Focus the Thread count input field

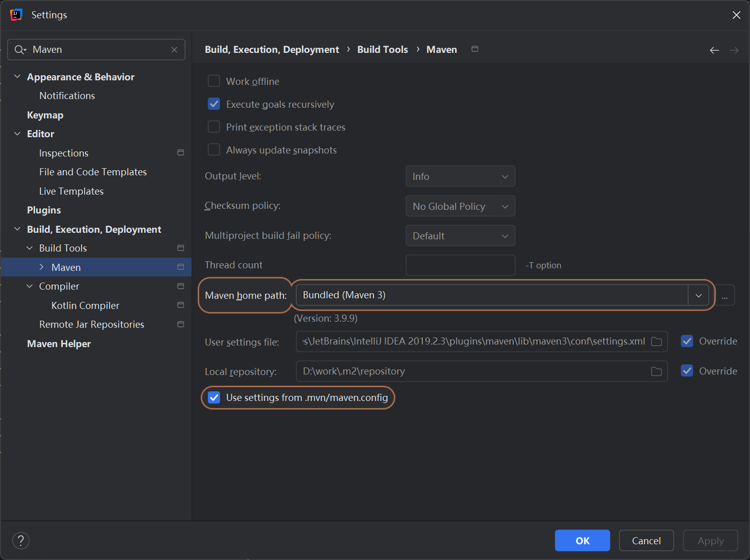click(x=460, y=265)
